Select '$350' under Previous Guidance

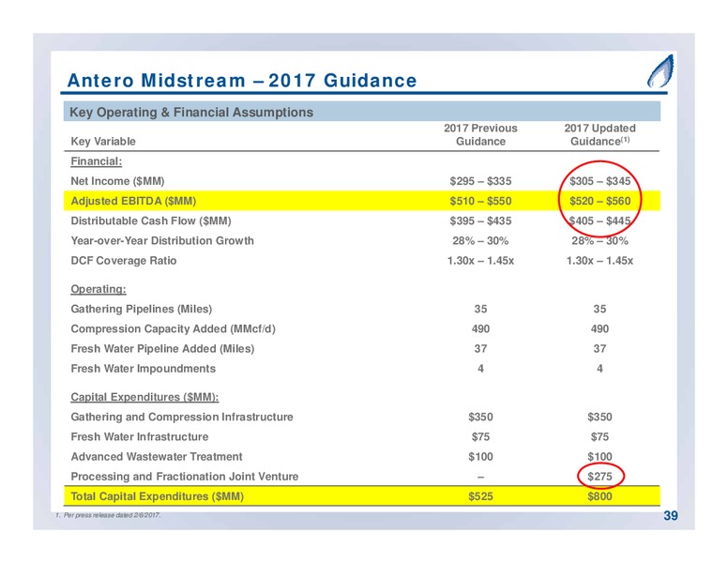coord(480,418)
